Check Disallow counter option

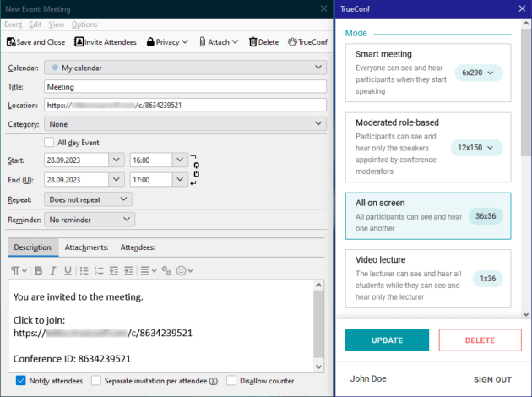coord(231,381)
